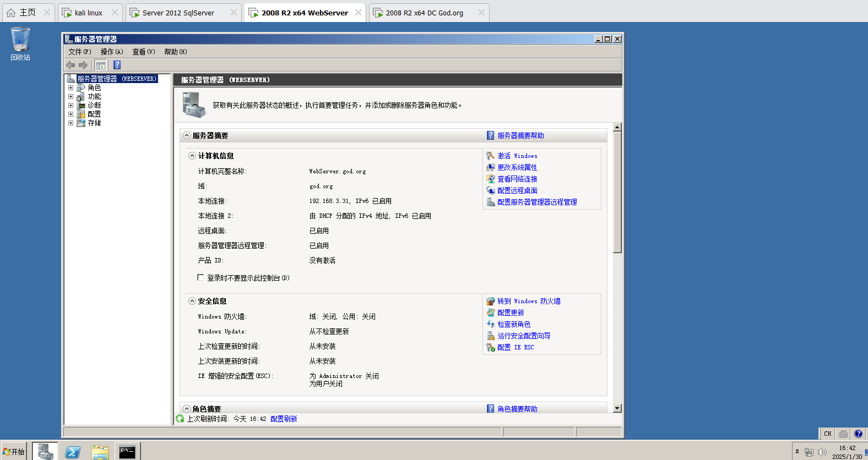Collapse the 角色摘要 section
Viewport: 868px width, 460px height.
187,409
